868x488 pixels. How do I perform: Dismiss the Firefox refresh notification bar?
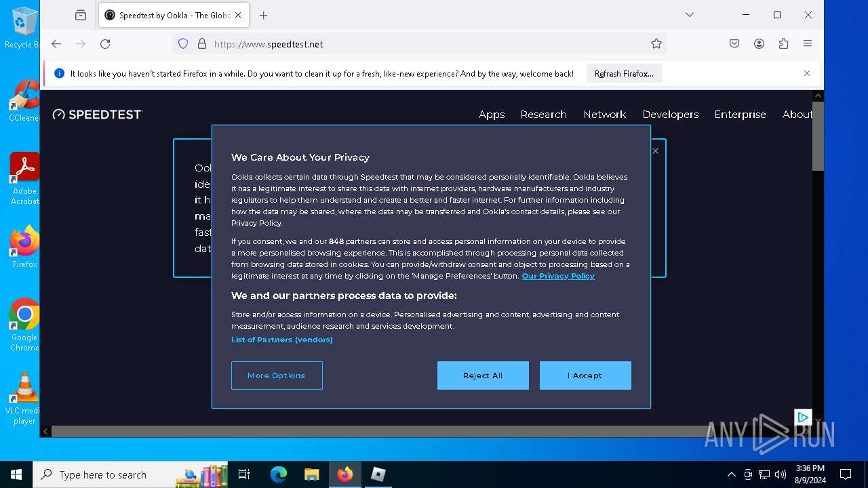[807, 73]
